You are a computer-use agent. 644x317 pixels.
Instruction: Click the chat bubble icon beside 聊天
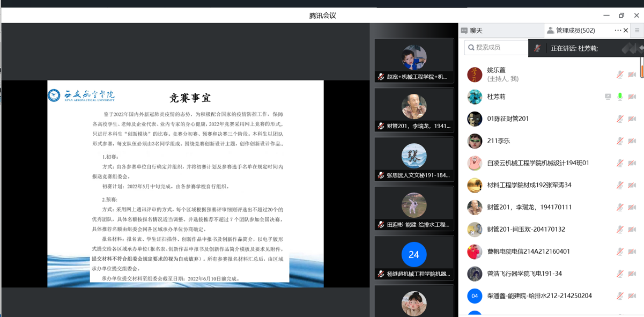464,31
